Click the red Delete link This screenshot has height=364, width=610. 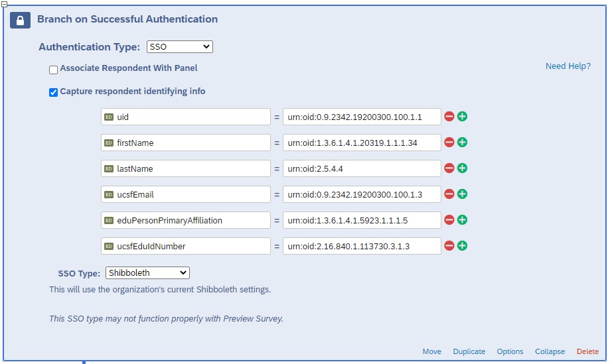pyautogui.click(x=587, y=351)
